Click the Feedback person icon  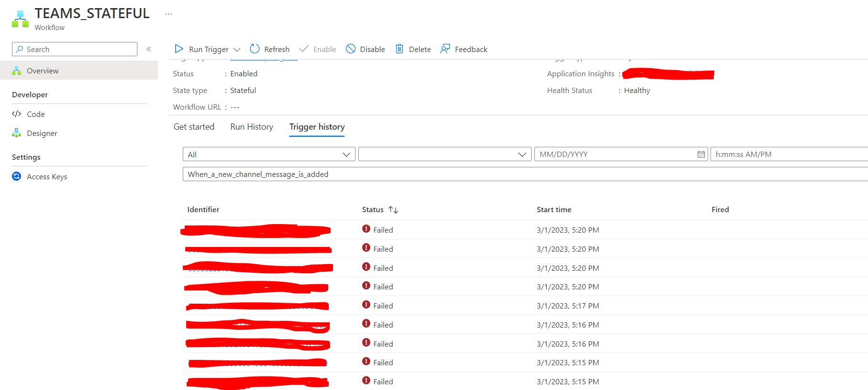click(x=445, y=49)
